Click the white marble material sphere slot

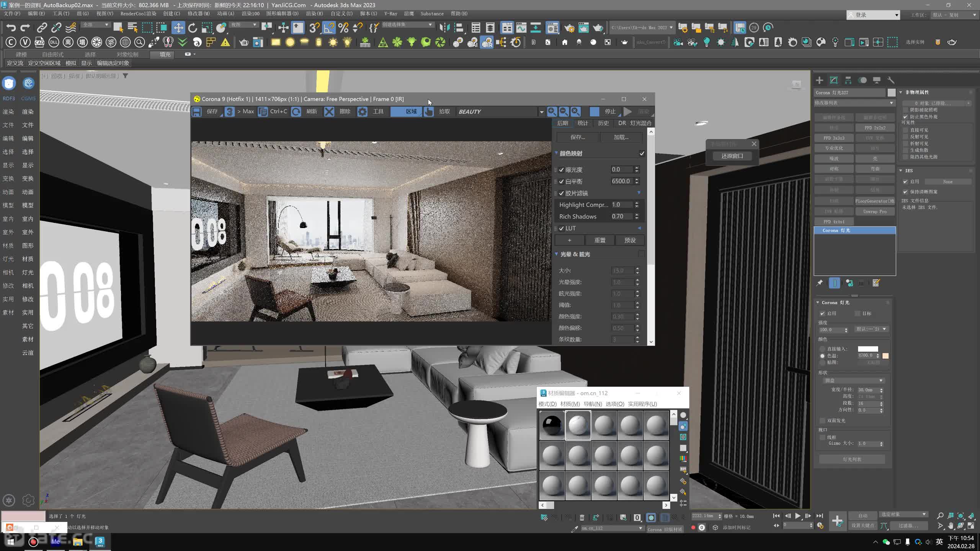click(x=578, y=425)
